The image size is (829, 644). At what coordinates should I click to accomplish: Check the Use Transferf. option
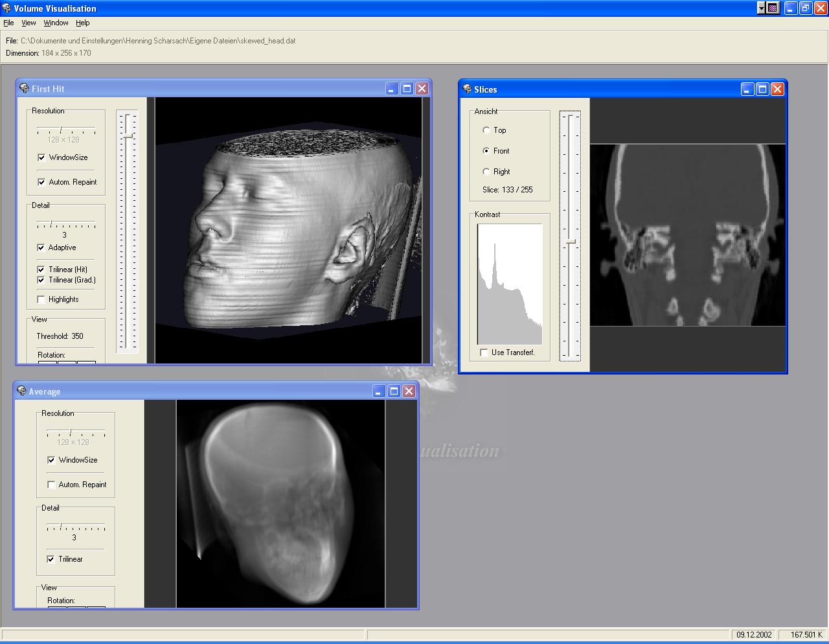coord(484,352)
